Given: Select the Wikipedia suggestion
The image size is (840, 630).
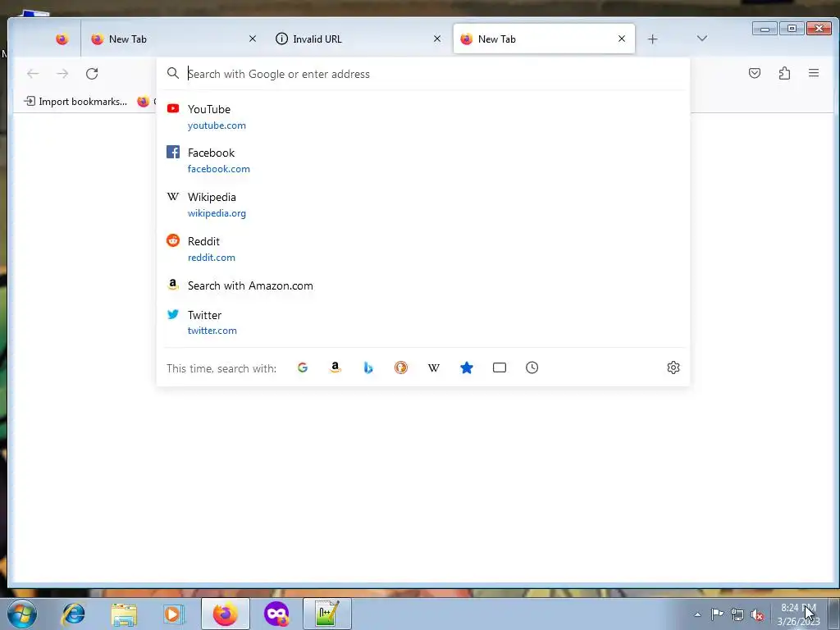Looking at the screenshot, I should click(422, 204).
